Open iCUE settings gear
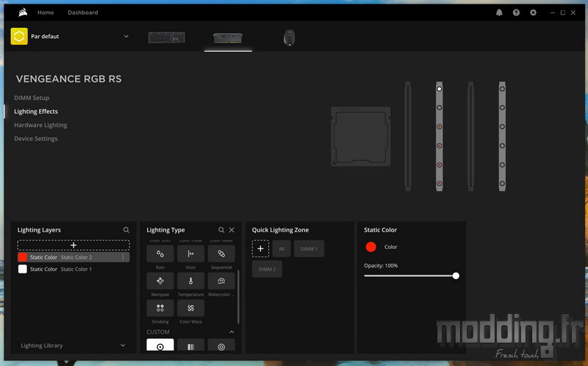This screenshot has width=588, height=366. coord(533,12)
